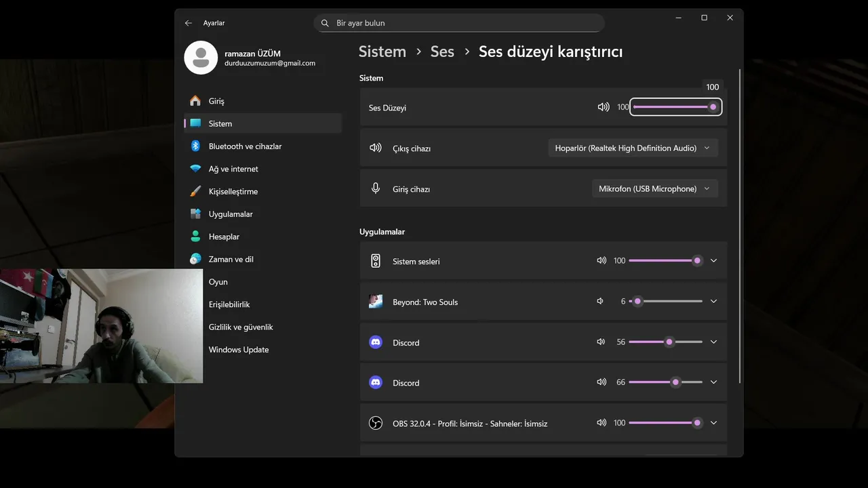Mute Sistem sesleri speaker icon
Image resolution: width=868 pixels, height=488 pixels.
[x=601, y=261]
